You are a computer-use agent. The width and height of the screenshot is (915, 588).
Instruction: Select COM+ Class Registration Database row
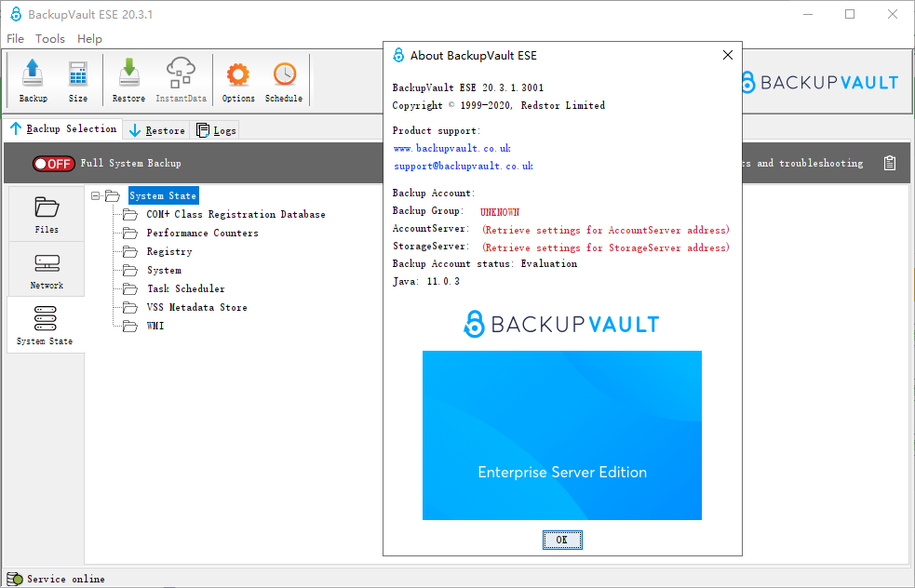(235, 215)
